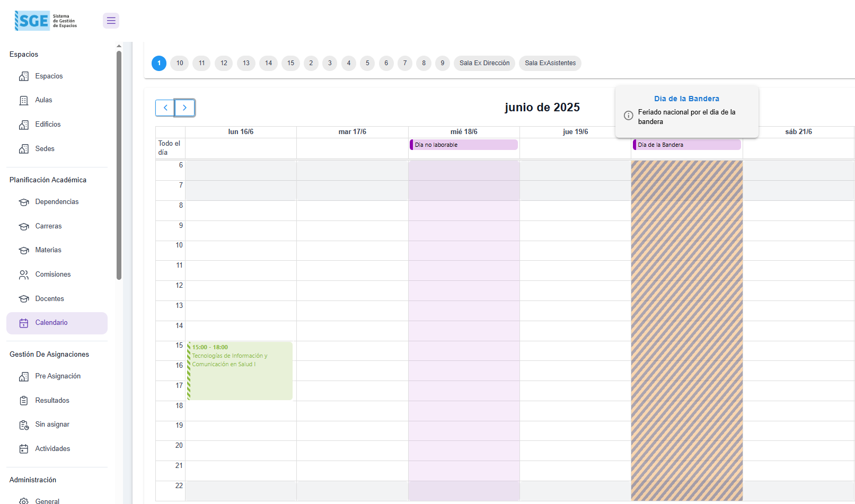Click the Docentes graduation cap icon
This screenshot has width=855, height=504.
[x=24, y=299]
